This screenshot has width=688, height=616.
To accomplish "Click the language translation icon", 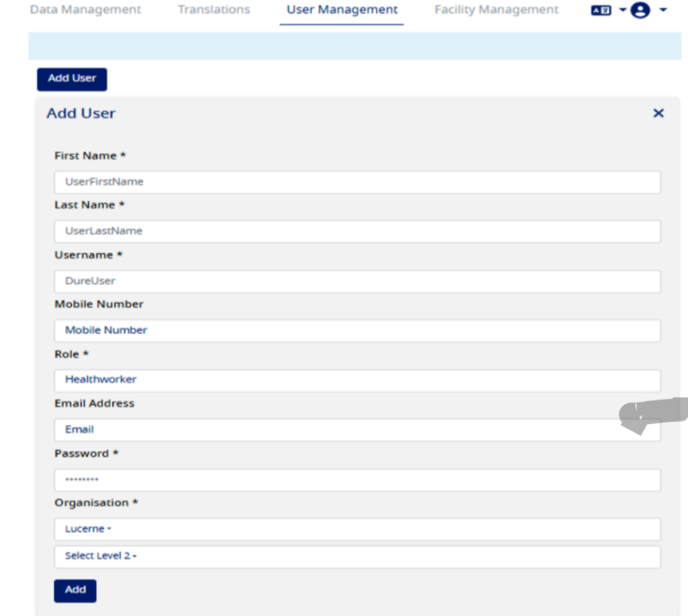I will pyautogui.click(x=601, y=9).
